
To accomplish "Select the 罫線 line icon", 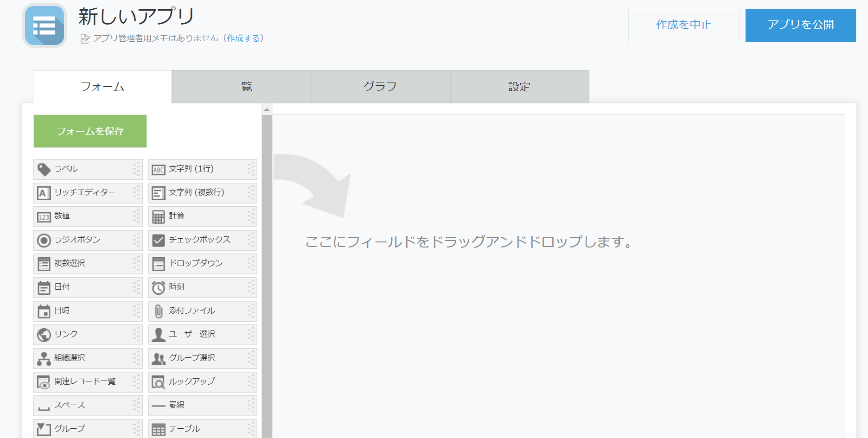I will (x=159, y=406).
